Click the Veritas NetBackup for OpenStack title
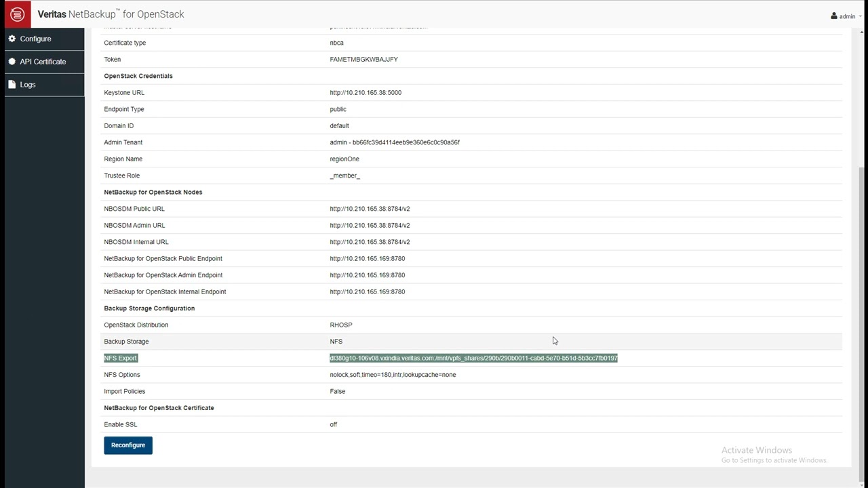 point(111,14)
